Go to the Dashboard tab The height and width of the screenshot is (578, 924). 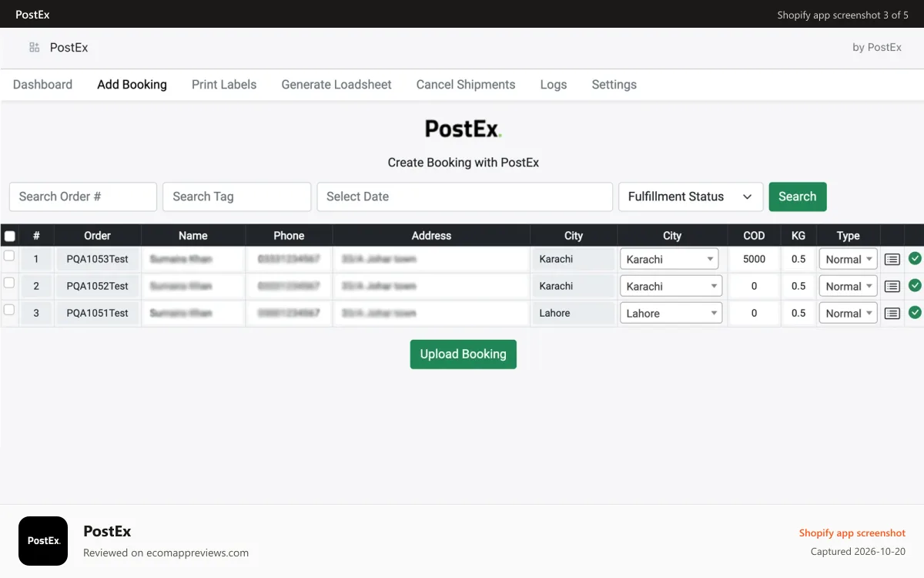point(42,85)
